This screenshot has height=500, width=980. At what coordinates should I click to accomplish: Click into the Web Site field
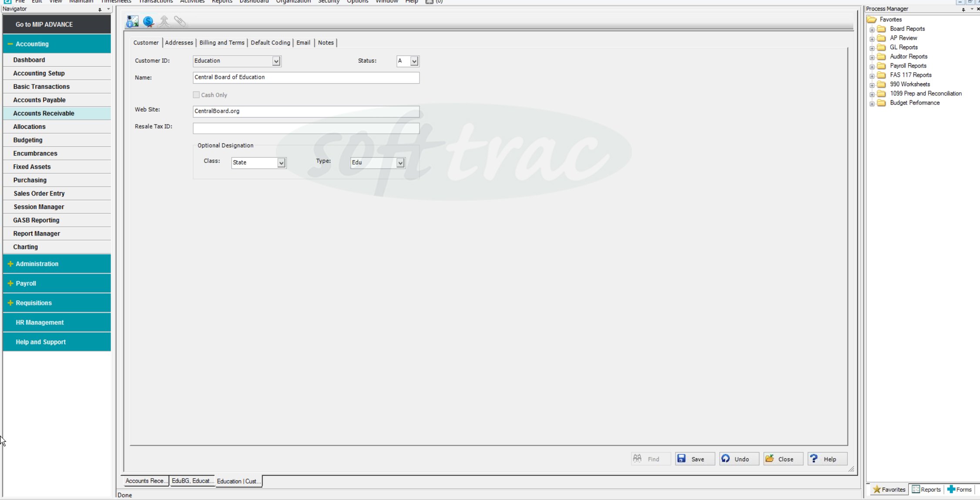(306, 111)
